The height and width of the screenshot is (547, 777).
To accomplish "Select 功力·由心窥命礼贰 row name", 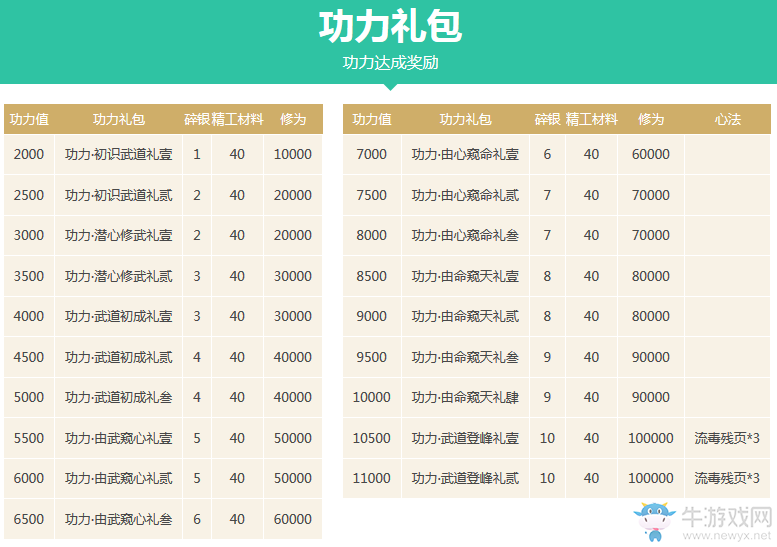I will (x=465, y=195).
